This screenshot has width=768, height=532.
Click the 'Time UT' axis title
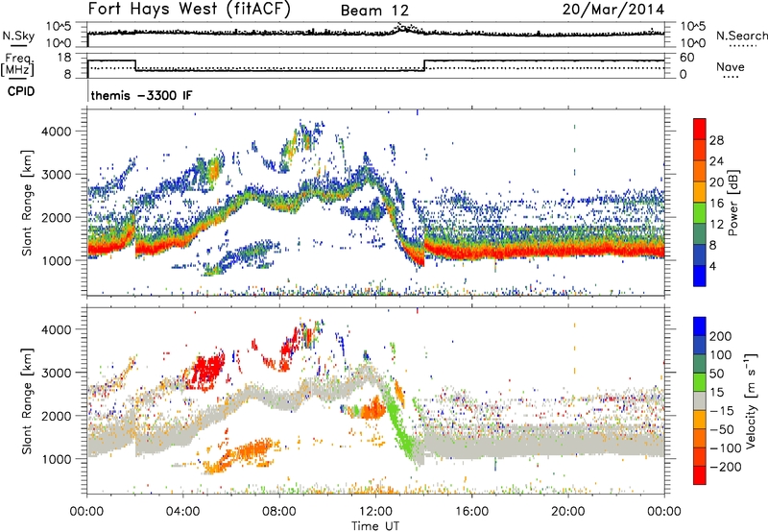click(375, 525)
